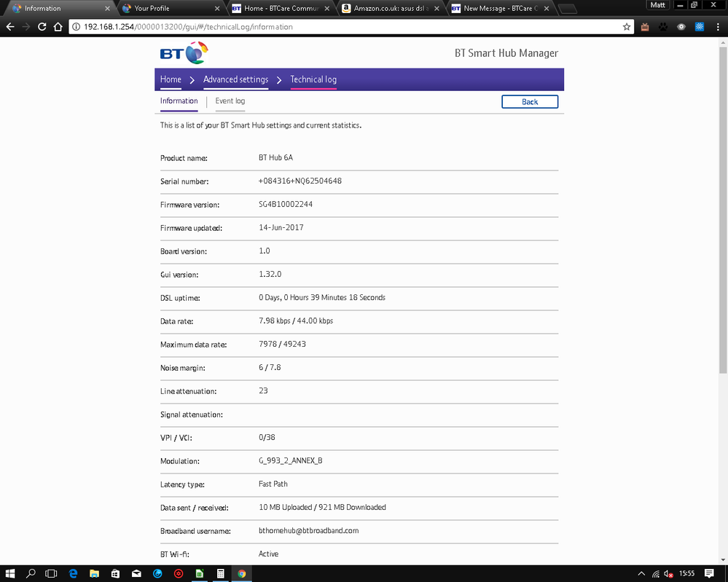The width and height of the screenshot is (728, 582).
Task: Open File Explorer from taskbar
Action: (94, 574)
